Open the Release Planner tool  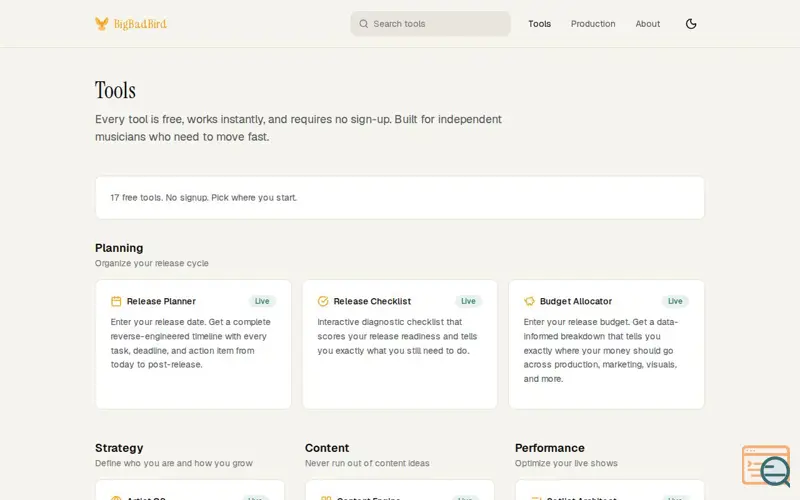(161, 302)
